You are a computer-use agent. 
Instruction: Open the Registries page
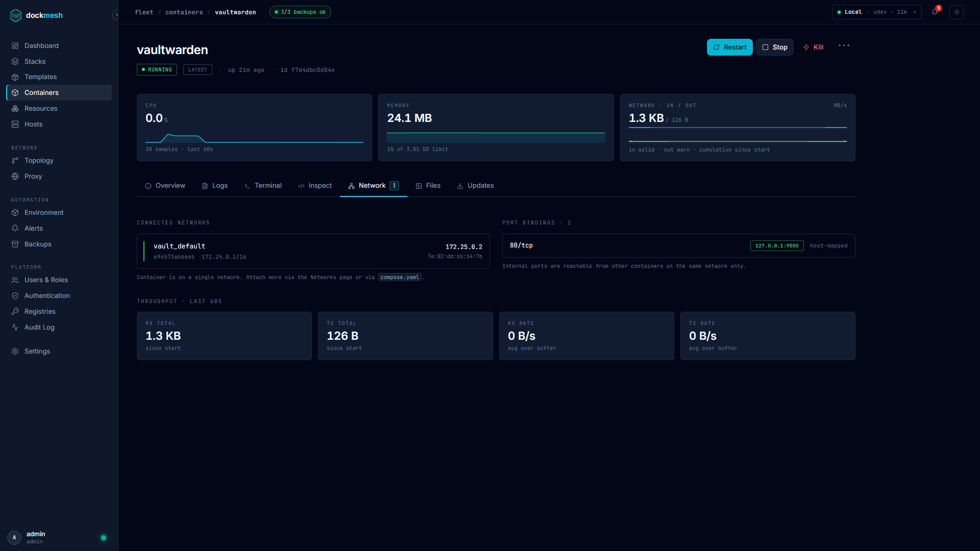[x=59, y=311]
